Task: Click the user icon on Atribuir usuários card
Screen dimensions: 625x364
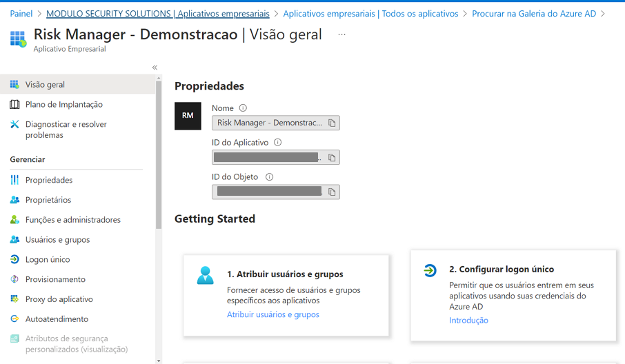Action: pyautogui.click(x=206, y=275)
